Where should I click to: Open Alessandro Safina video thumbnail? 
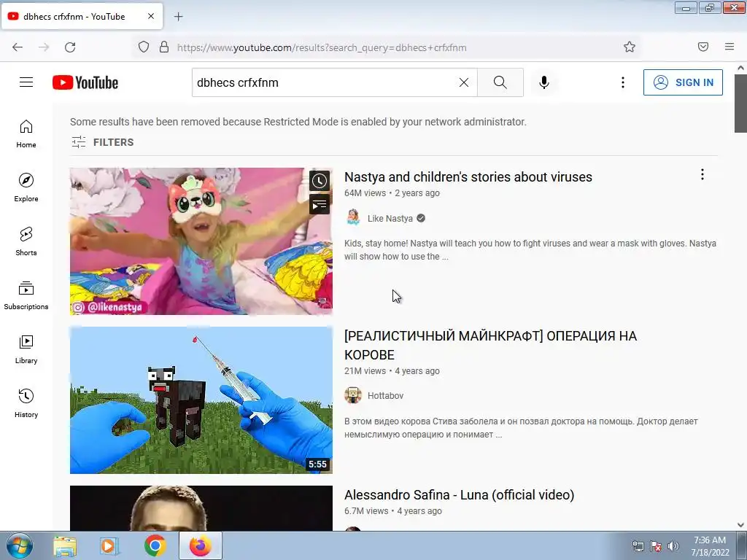[201, 508]
